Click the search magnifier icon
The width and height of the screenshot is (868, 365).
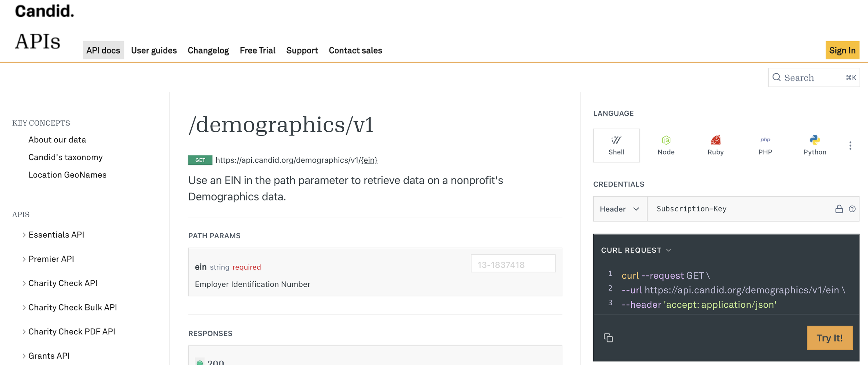tap(777, 77)
